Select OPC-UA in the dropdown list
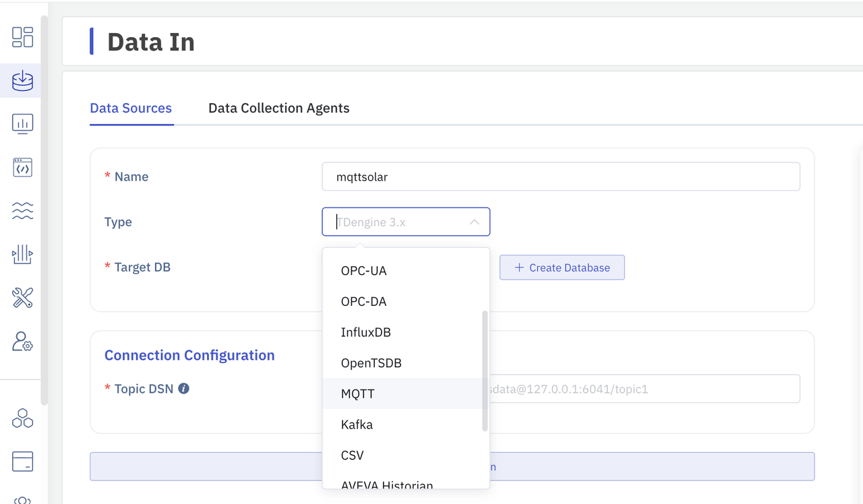Screen dimensions: 863x504 [x=363, y=271]
